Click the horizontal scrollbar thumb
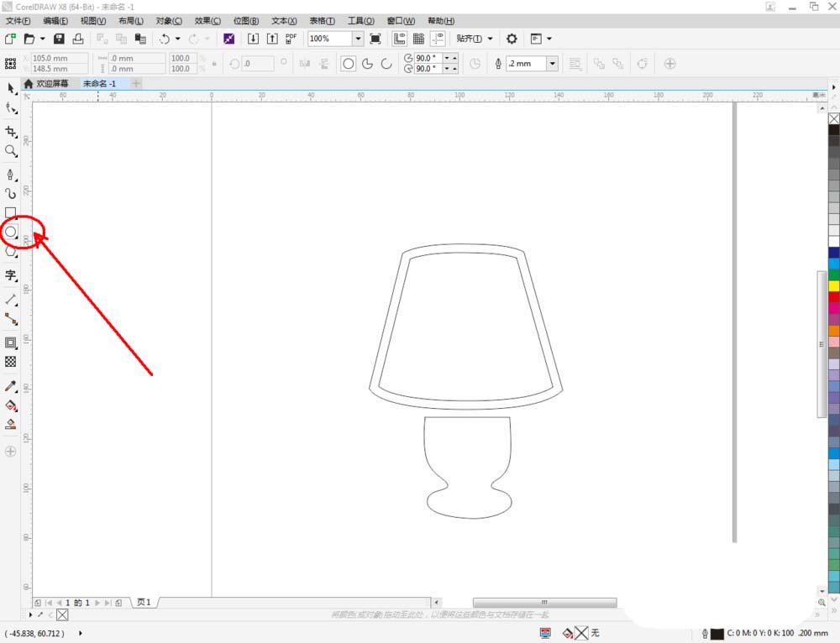Screen dimensions: 840x643 click(x=545, y=603)
